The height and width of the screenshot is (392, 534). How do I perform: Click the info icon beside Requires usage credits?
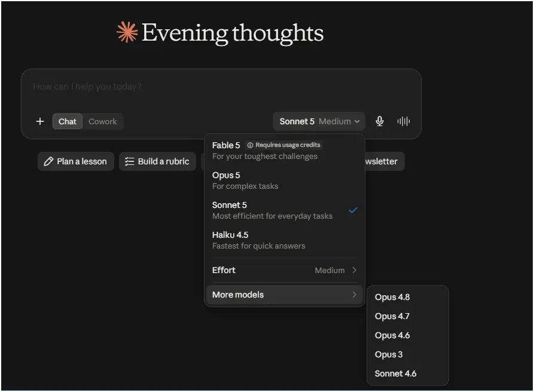click(x=250, y=145)
